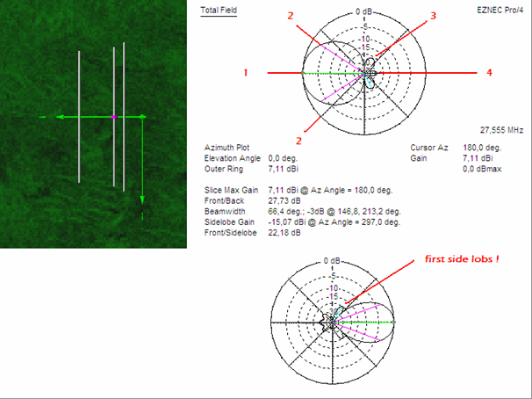Click the EZNEC Pro/4 label
Viewport: 532px width, 399px height.
(500, 11)
